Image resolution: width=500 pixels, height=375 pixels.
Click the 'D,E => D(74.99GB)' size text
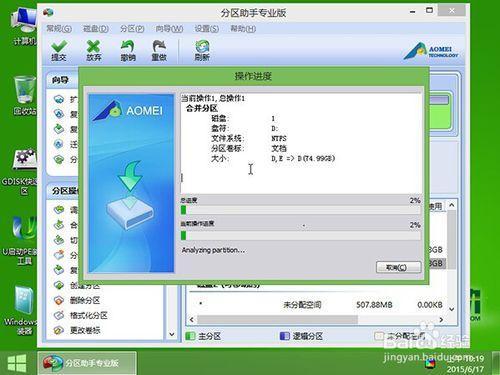click(x=303, y=158)
